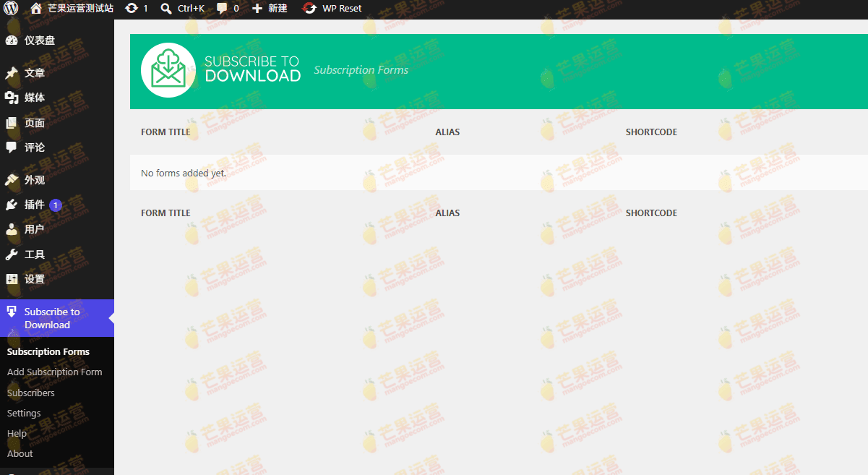
Task: Select Subscribe to Download sidebar menu
Action: pos(57,318)
